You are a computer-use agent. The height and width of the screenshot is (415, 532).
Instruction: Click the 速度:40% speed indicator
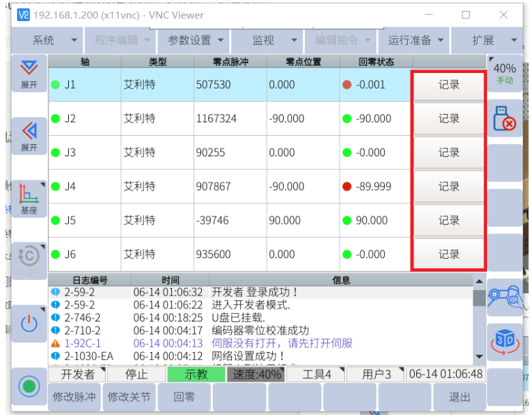[x=255, y=374]
